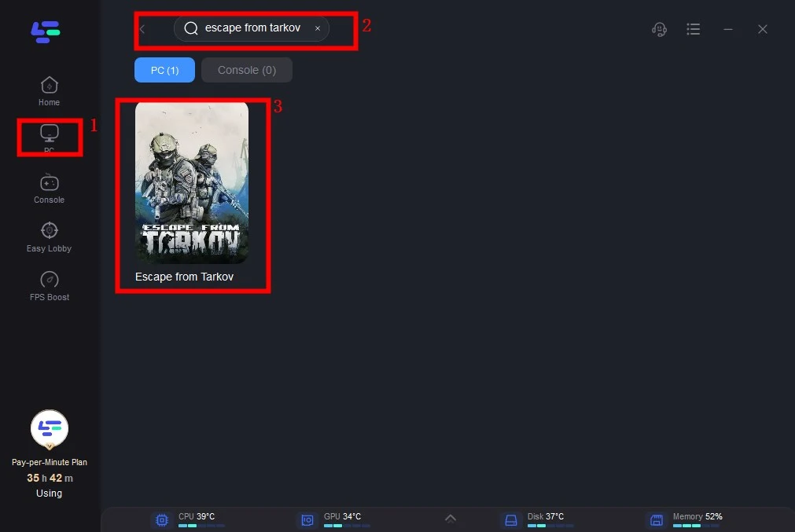This screenshot has width=795, height=532.
Task: Switch to the PC (1) tab
Action: (x=164, y=70)
